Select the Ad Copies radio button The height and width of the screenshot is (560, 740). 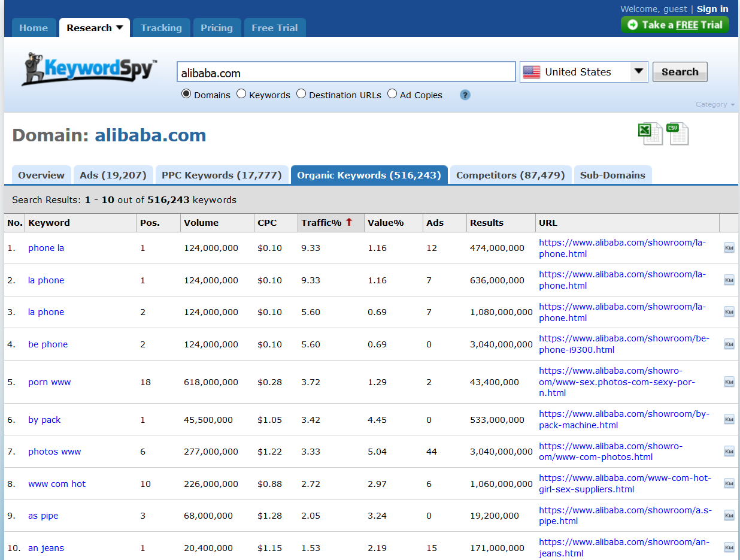392,94
